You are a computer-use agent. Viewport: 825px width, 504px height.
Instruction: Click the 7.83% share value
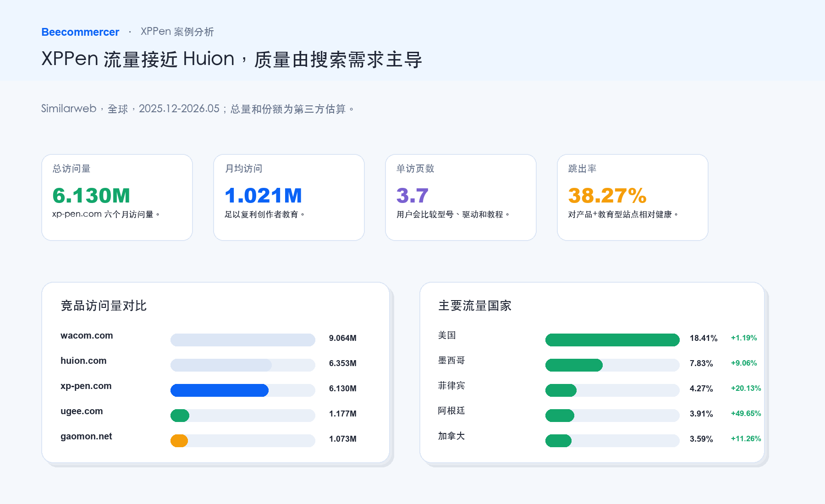701,363
